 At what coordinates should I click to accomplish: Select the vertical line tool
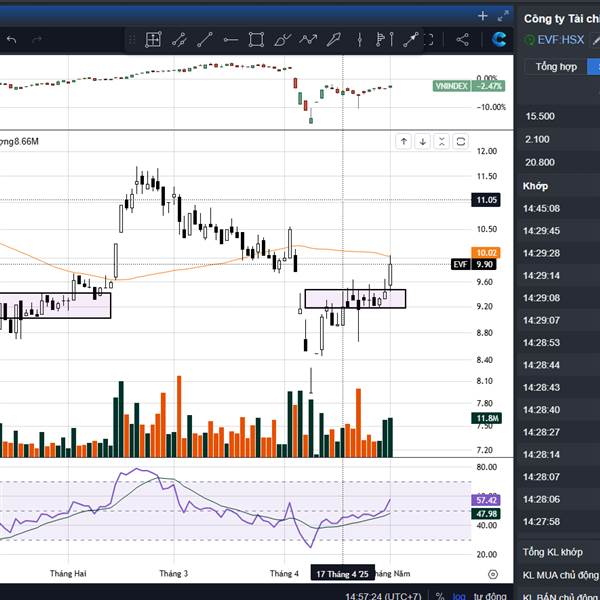pos(359,39)
